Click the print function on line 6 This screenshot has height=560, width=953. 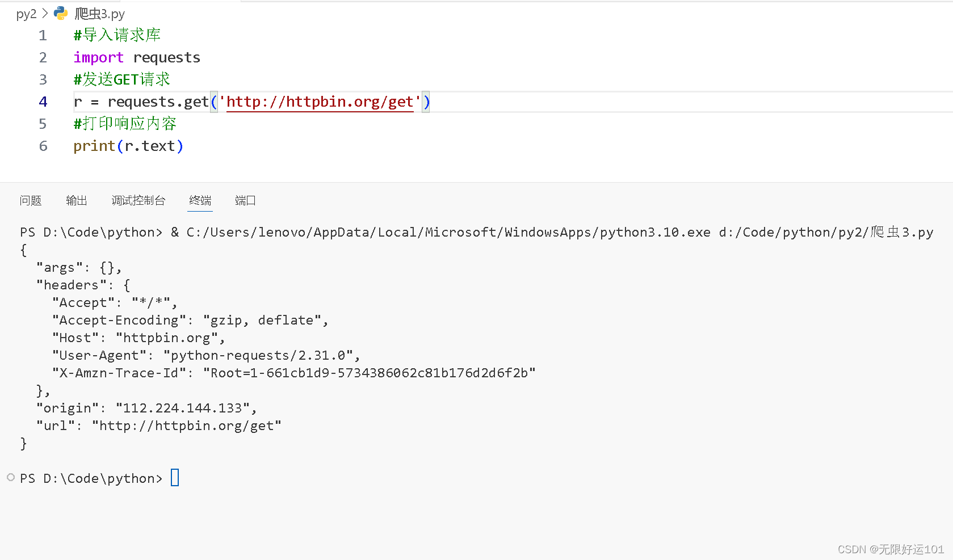pyautogui.click(x=94, y=146)
